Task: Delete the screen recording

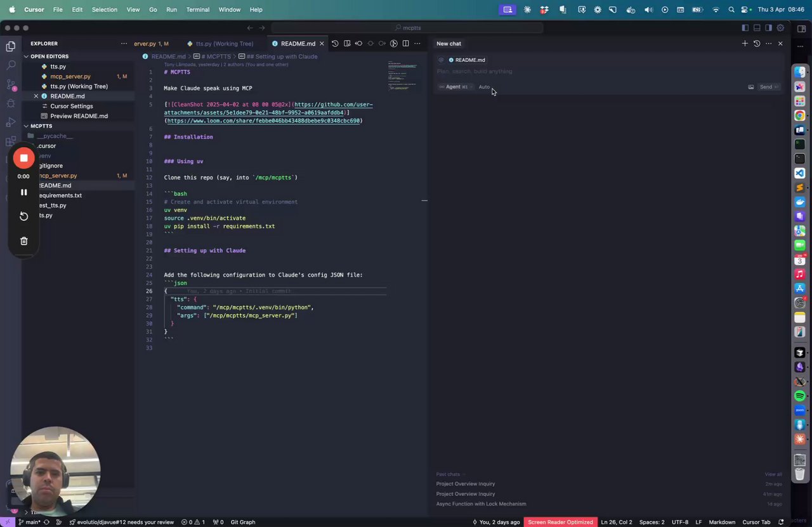Action: click(23, 241)
